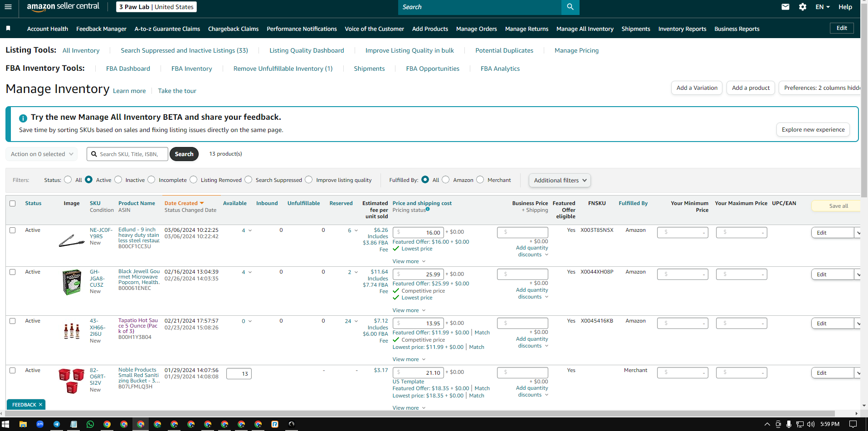Open the Listing Quality Dashboard link
868x431 pixels.
[307, 50]
